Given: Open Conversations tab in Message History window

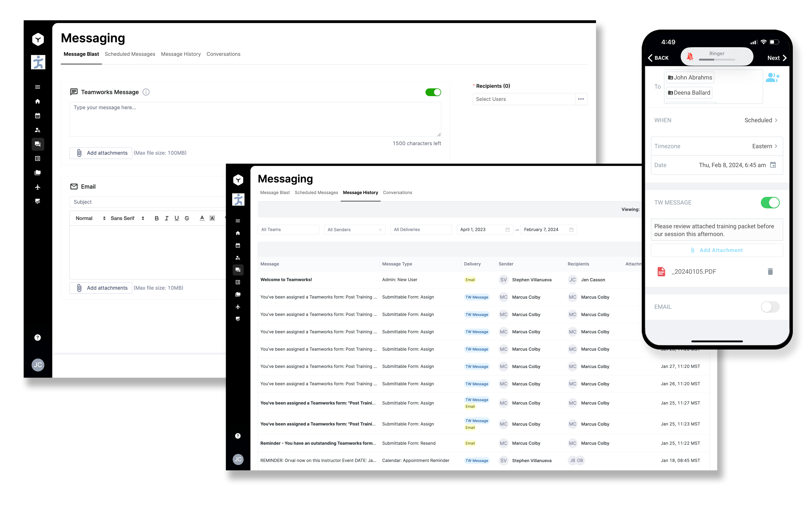Looking at the screenshot, I should 397,192.
